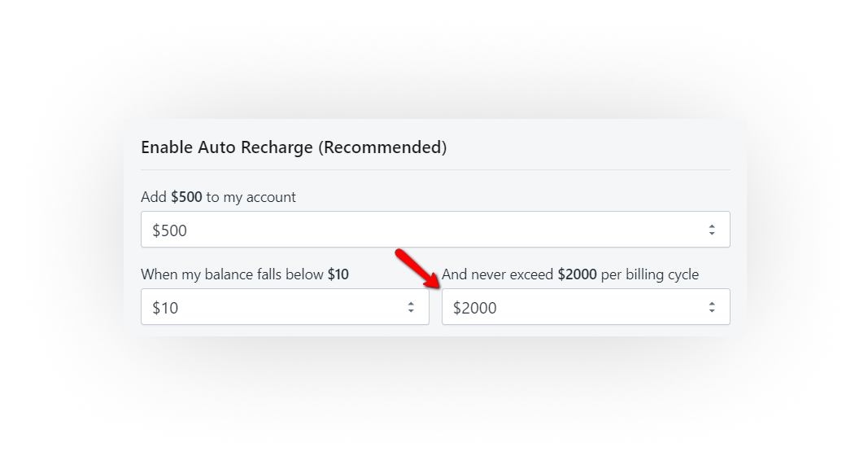Viewport: 868px width, 465px height.
Task: Click the up arrow in the $500 field
Action: (x=712, y=226)
